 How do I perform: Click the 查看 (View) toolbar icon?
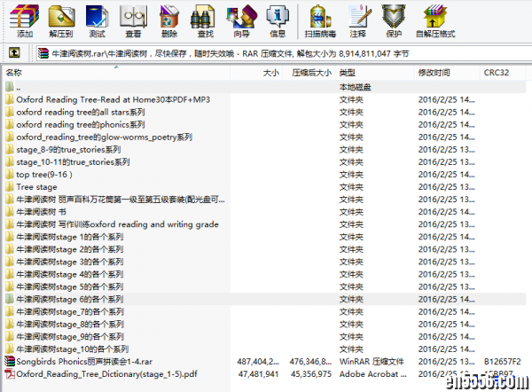click(x=133, y=20)
